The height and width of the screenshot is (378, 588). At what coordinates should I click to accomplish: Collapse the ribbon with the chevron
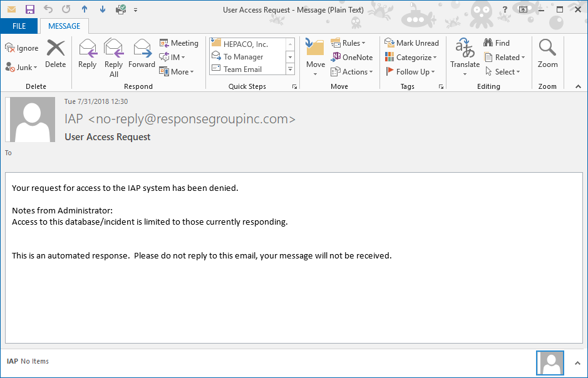click(x=577, y=86)
